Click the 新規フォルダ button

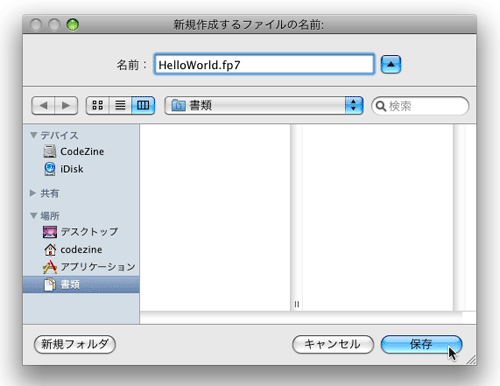tap(75, 344)
